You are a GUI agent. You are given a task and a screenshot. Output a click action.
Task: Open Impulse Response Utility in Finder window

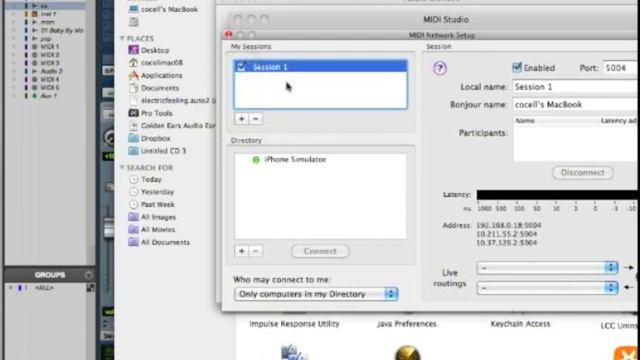[294, 324]
